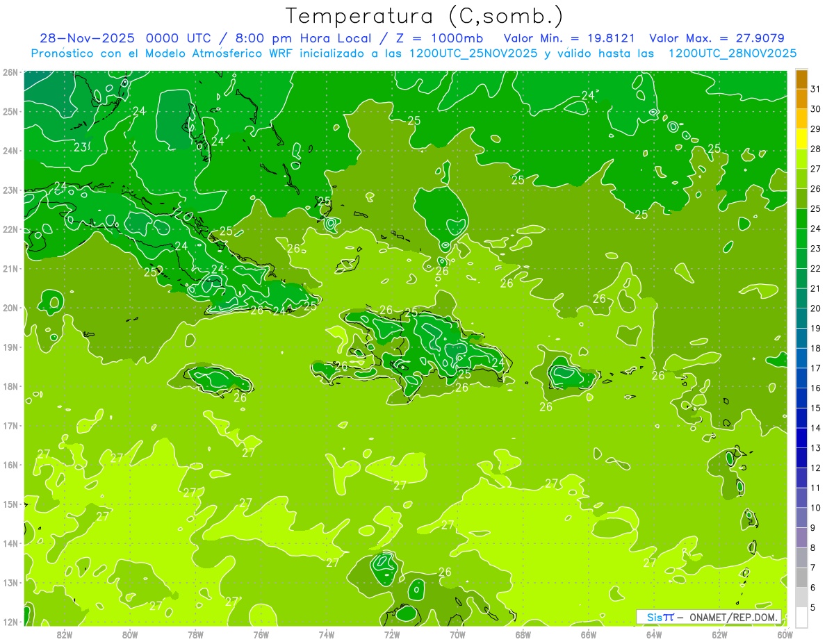The image size is (834, 644).
Task: Click the "ONAMET/REP.DOM." credit label
Action: [734, 617]
